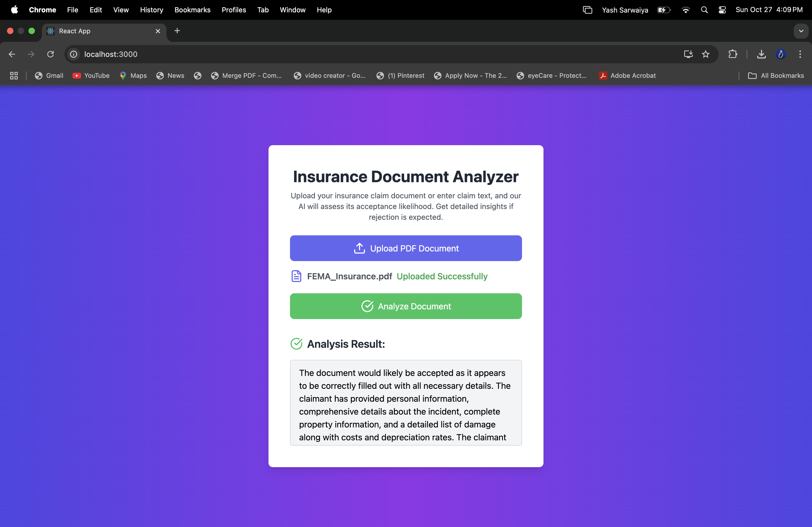Click the browser profile avatar

(781, 54)
